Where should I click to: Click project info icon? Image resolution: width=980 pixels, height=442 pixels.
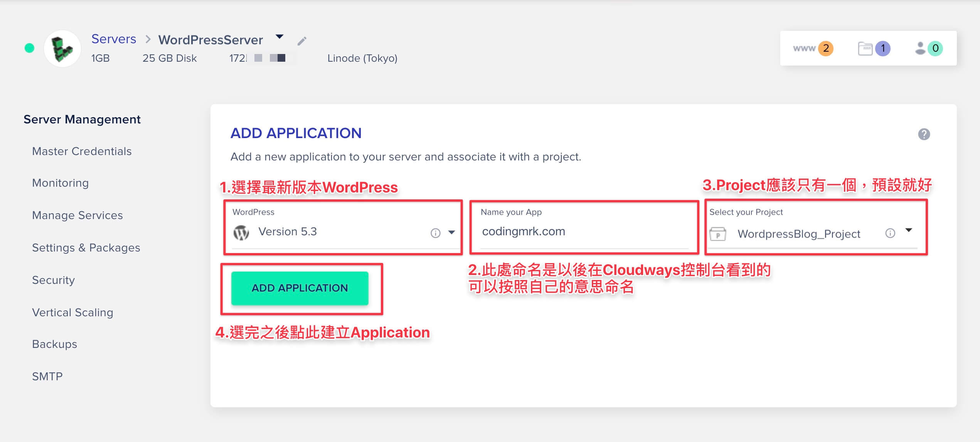[x=890, y=233]
